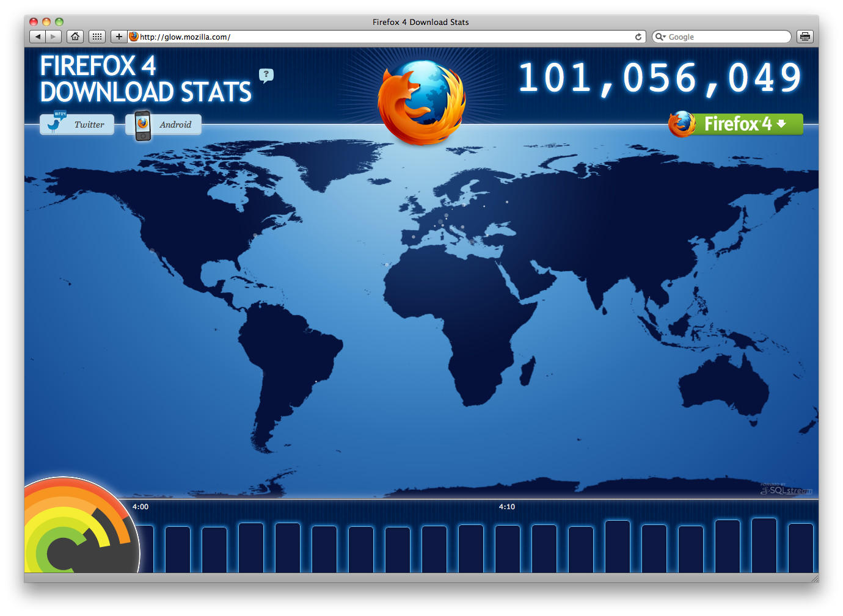
Task: Open the Android button
Action: coord(163,125)
